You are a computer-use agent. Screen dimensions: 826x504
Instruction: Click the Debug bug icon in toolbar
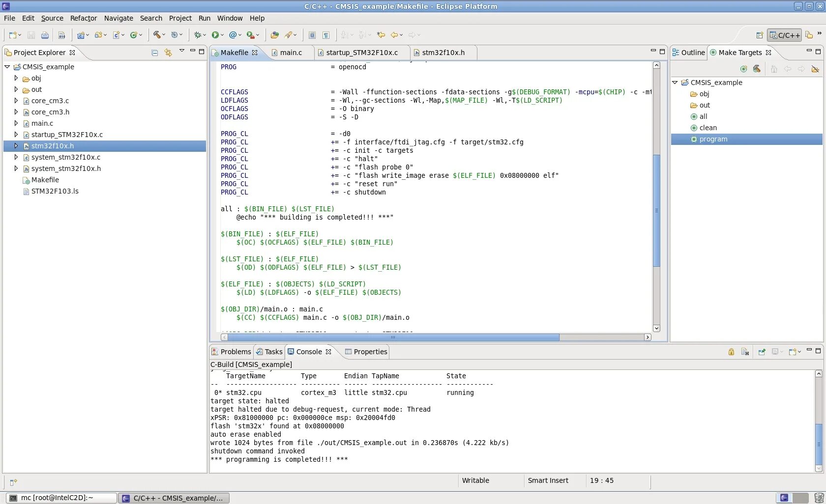(x=198, y=35)
